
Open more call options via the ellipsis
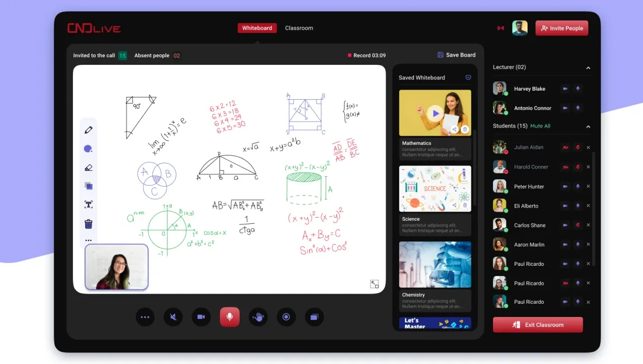[145, 317]
